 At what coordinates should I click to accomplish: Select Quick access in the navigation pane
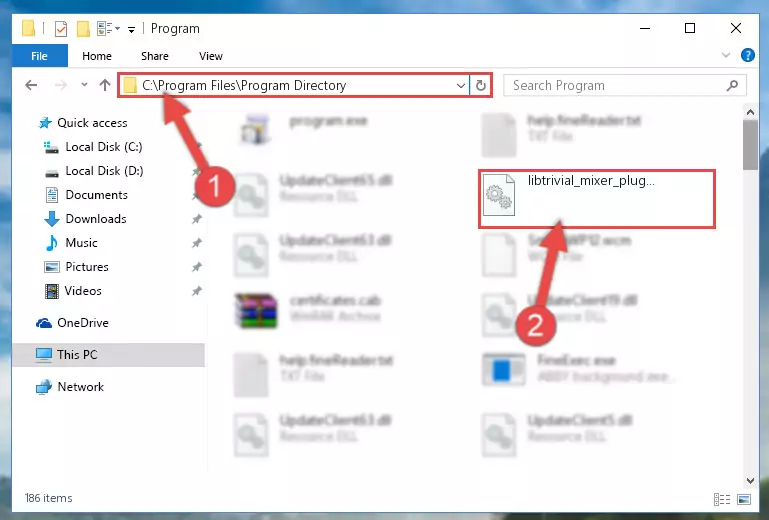pos(92,123)
